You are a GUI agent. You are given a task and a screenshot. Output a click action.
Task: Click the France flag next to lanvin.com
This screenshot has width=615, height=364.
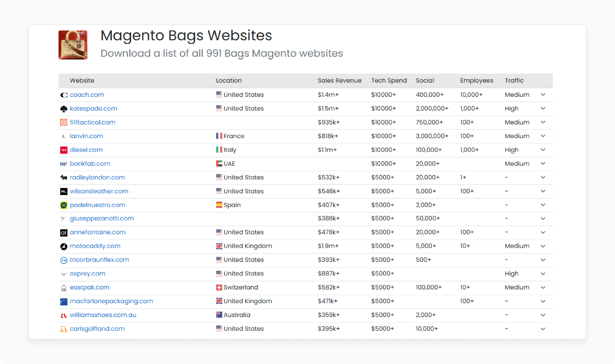pos(219,136)
